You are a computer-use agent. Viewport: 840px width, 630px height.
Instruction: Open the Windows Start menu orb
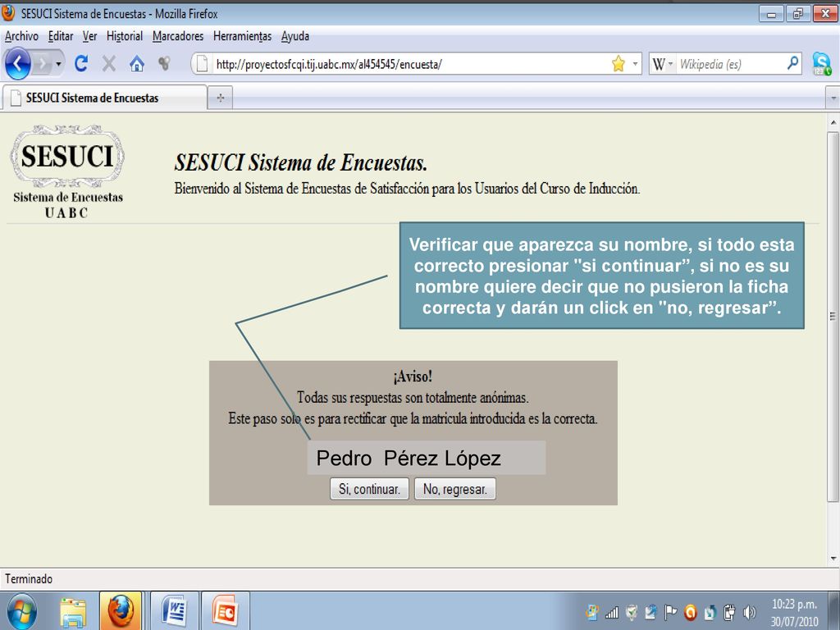22,611
